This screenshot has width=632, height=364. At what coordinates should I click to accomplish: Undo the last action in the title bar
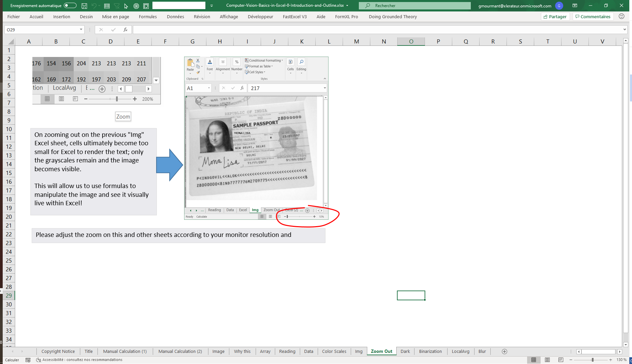point(94,6)
